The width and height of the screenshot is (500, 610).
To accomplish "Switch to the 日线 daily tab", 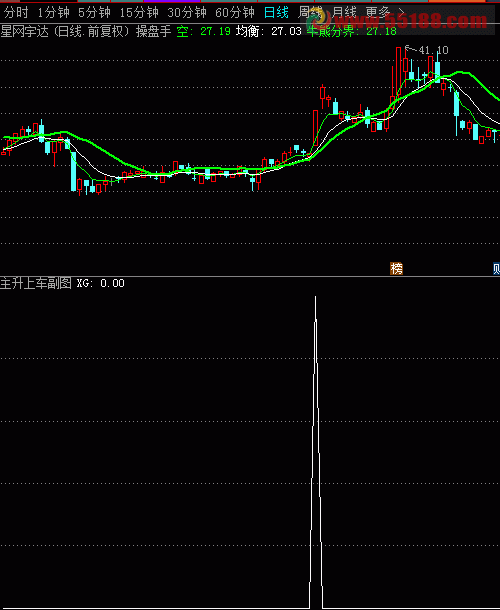I will click(x=276, y=13).
